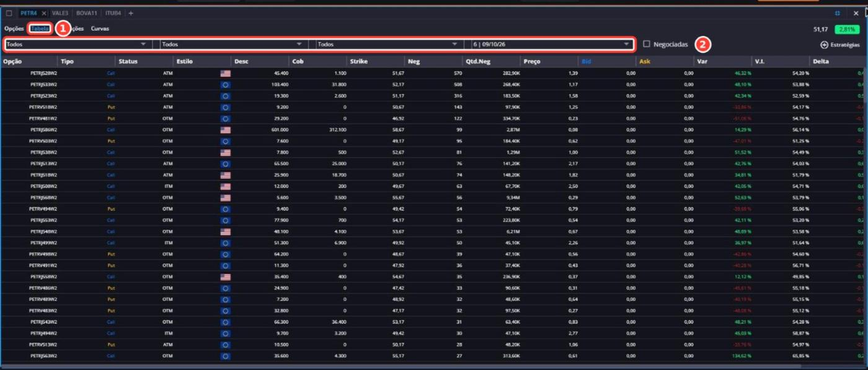868x370 pixels.
Task: Open the 6 | 09/10/26 expiry dropdown
Action: (x=551, y=44)
